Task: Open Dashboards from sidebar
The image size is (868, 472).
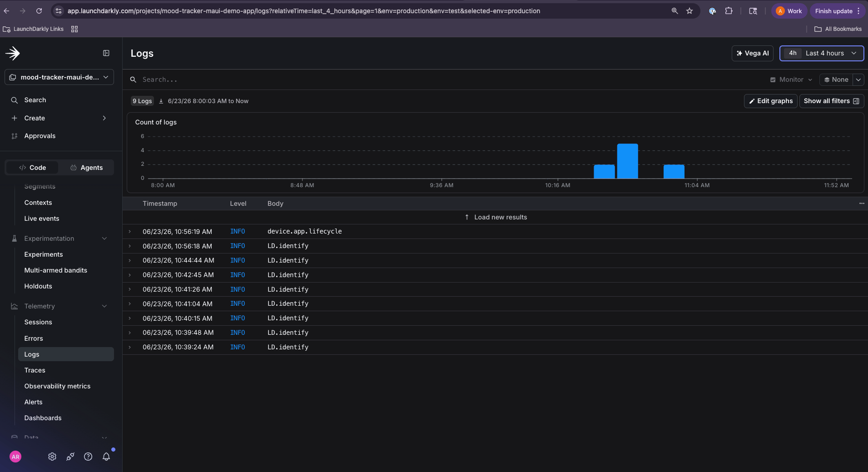Action: pyautogui.click(x=43, y=418)
